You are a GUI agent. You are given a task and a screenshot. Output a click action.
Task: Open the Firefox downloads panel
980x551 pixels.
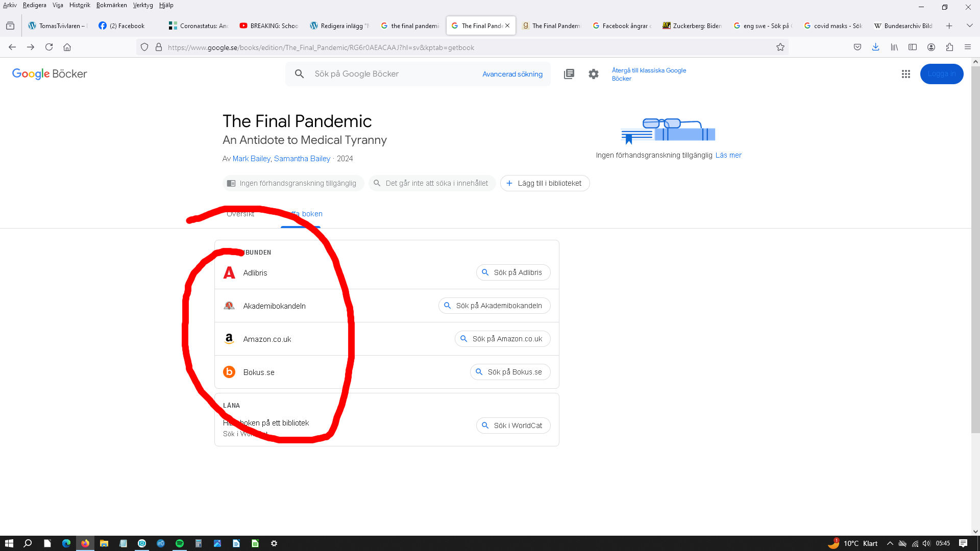pos(875,47)
